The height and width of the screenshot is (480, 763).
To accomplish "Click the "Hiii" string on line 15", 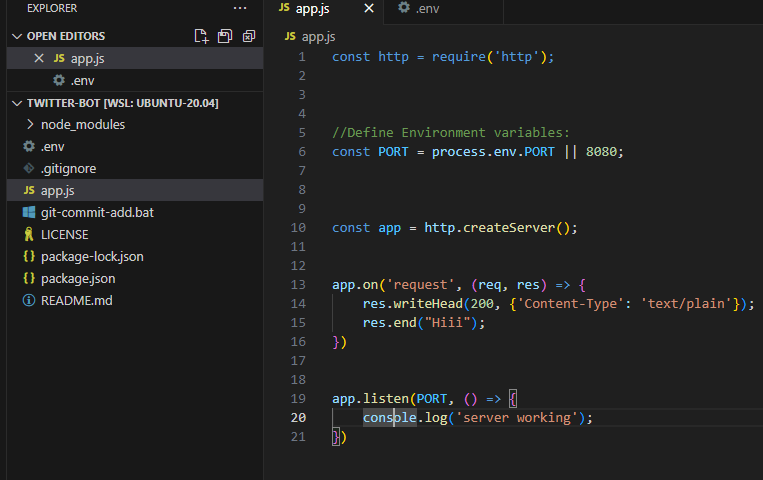I will coord(447,323).
